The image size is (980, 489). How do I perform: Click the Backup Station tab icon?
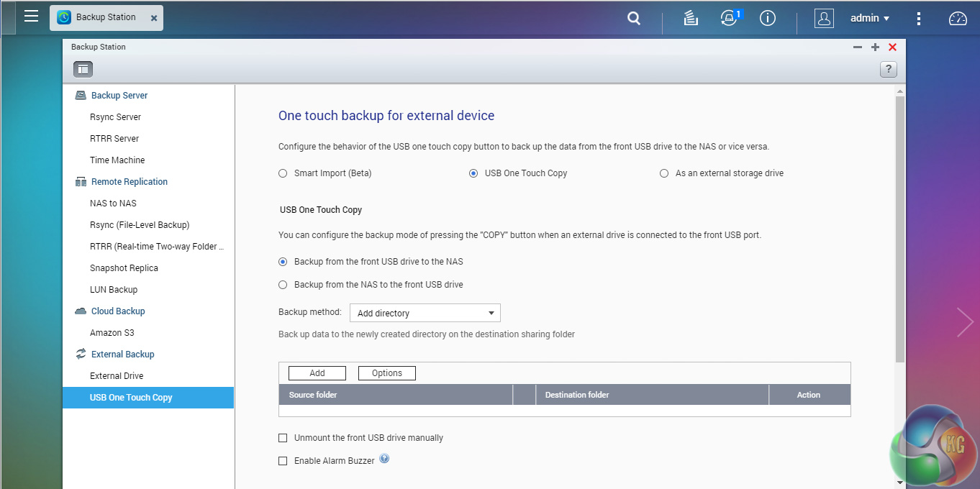(x=64, y=17)
